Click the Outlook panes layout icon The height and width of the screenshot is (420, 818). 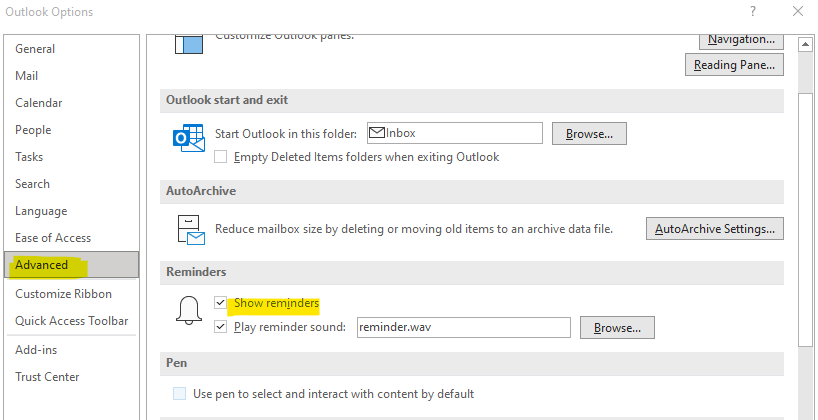point(188,44)
